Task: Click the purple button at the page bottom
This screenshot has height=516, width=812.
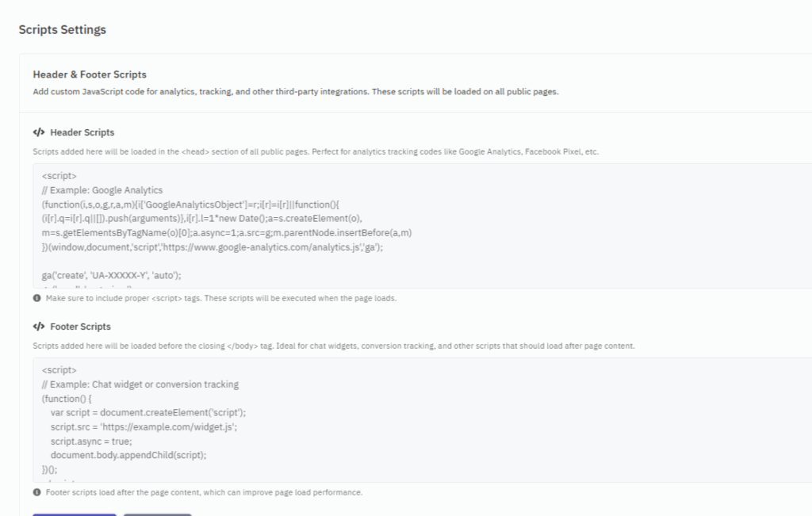Action: (x=75, y=514)
